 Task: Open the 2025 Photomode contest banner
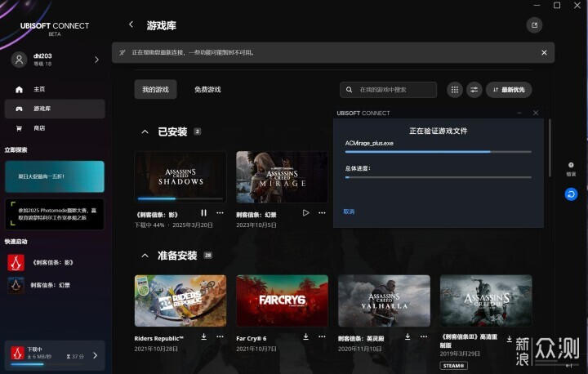(55, 214)
